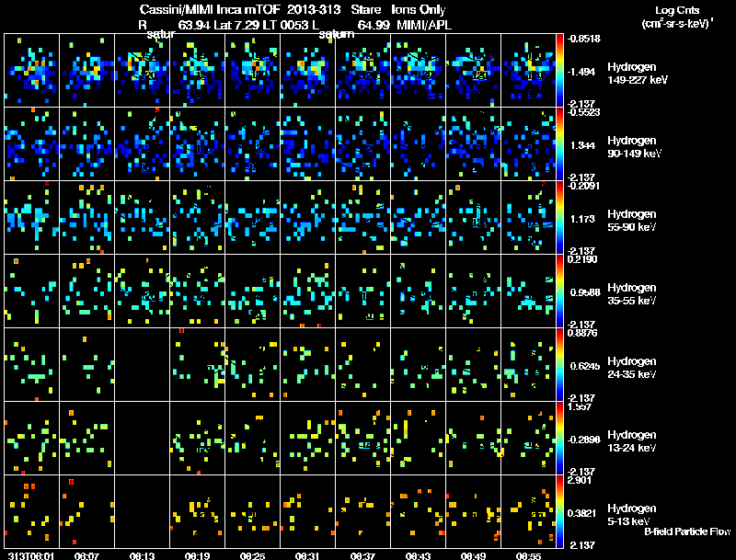Click the 06:49 panel in the 13-24 keV row
The image size is (736, 560).
click(474, 438)
